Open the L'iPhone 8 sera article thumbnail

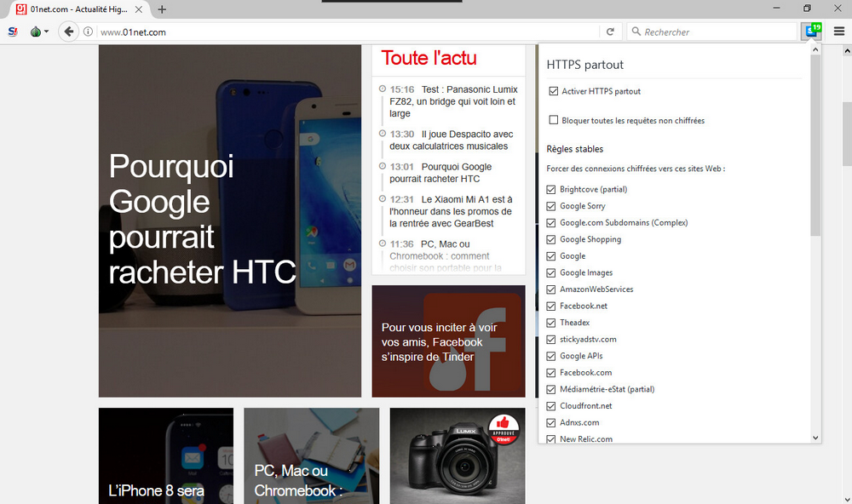tap(166, 456)
